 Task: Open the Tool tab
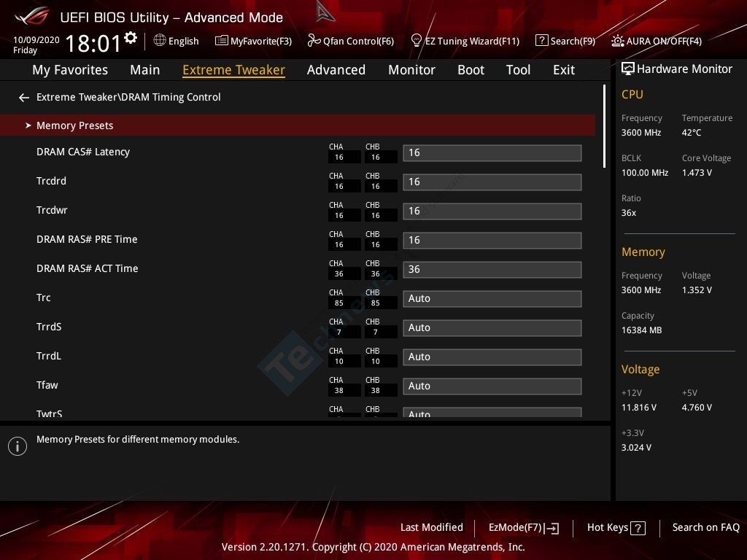point(519,70)
